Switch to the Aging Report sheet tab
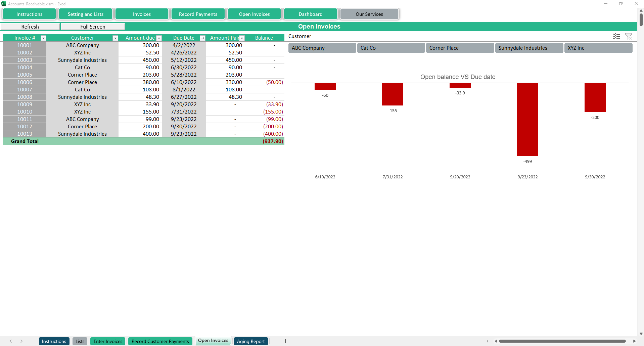644x346 pixels. [x=251, y=341]
